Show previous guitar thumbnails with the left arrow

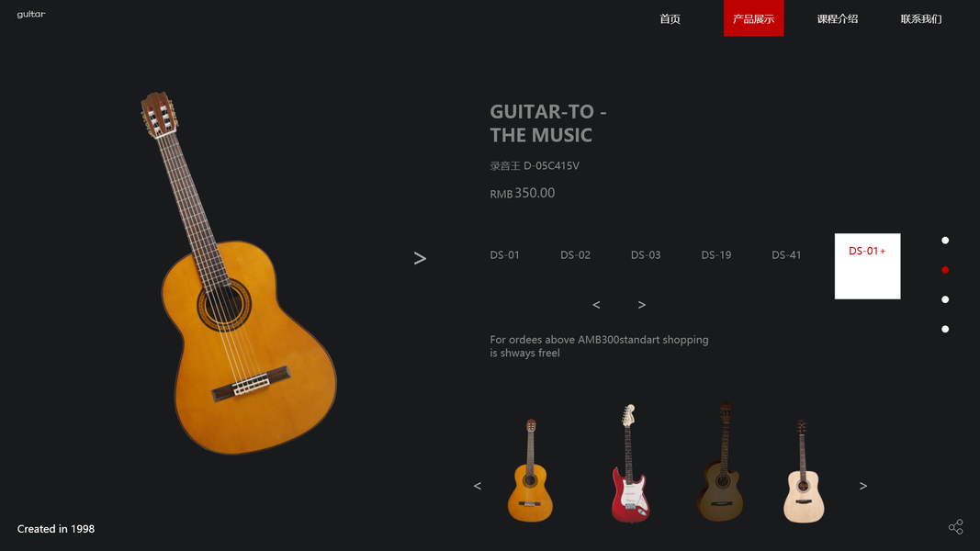pos(478,486)
